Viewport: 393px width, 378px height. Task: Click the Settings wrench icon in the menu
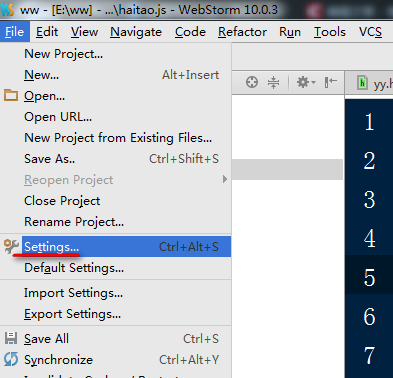[x=11, y=247]
